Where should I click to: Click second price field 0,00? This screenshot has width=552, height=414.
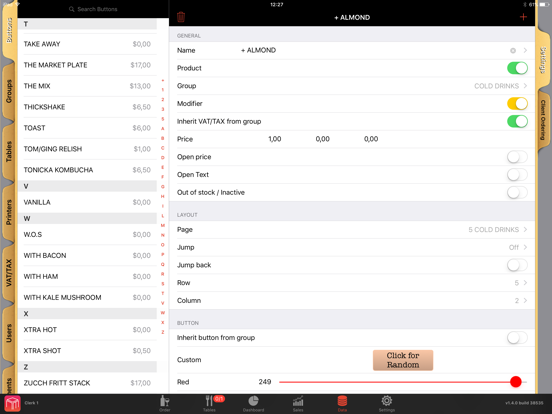[x=322, y=139]
